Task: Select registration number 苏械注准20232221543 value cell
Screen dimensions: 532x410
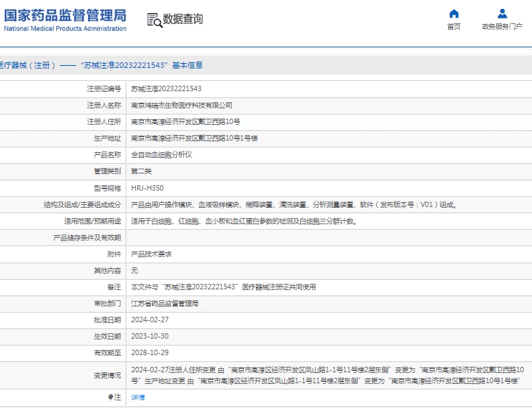Action: coord(166,88)
